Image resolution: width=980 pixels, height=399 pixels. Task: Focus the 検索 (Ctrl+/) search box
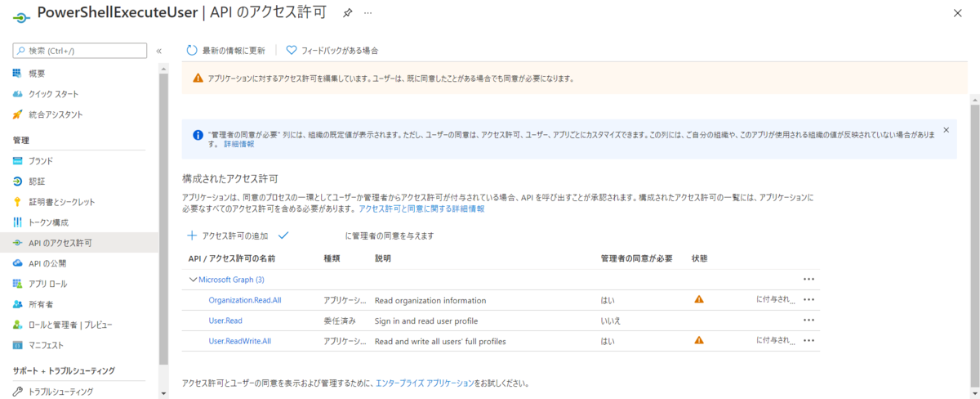point(81,51)
